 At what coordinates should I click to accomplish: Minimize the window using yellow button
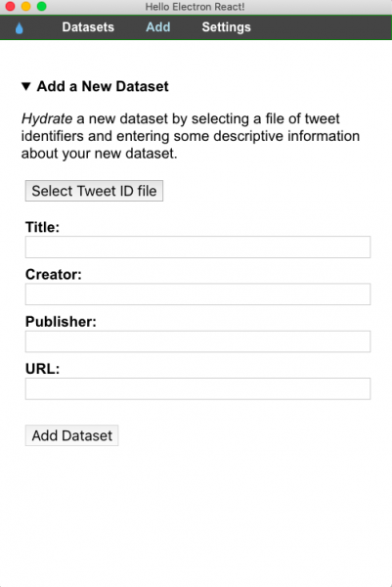point(25,7)
